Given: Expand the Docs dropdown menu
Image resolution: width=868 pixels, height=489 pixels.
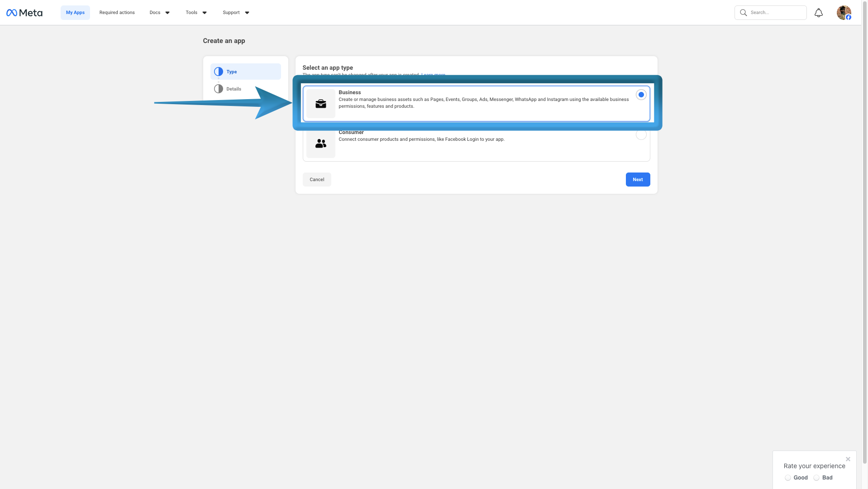Looking at the screenshot, I should 160,13.
